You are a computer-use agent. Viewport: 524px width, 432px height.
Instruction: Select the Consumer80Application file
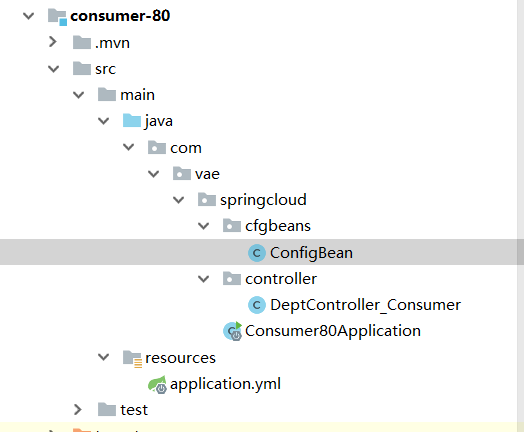pyautogui.click(x=333, y=331)
